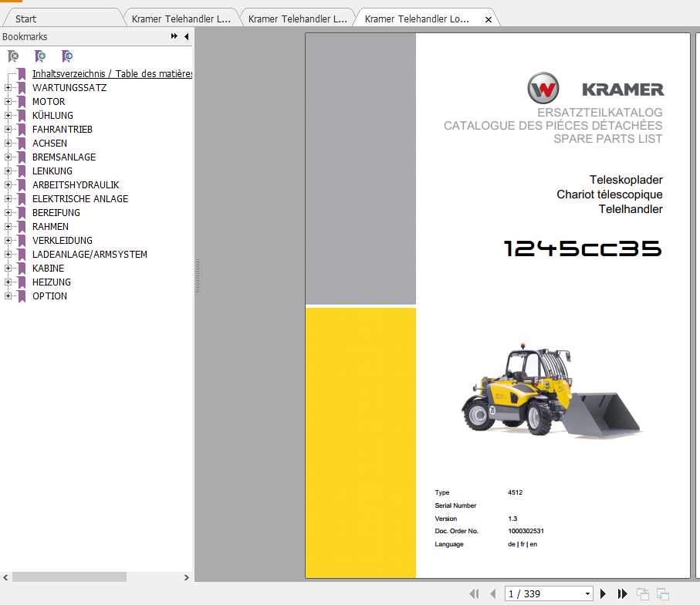700x605 pixels.
Task: Click the Doc. Order No. value 1000302531
Action: 526,531
